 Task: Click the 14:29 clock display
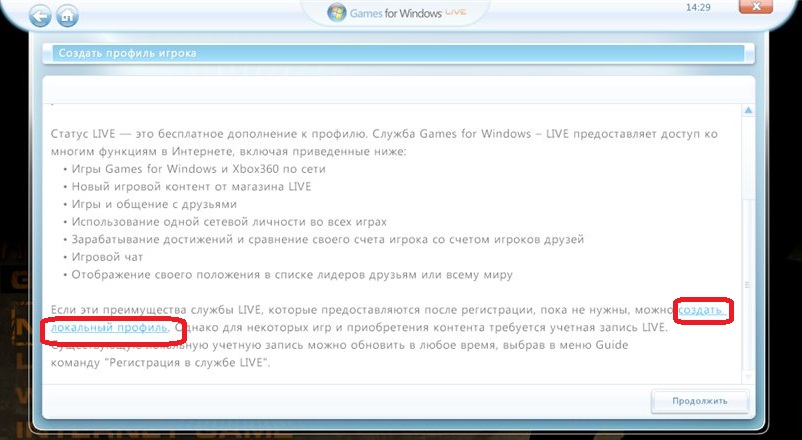coord(698,8)
